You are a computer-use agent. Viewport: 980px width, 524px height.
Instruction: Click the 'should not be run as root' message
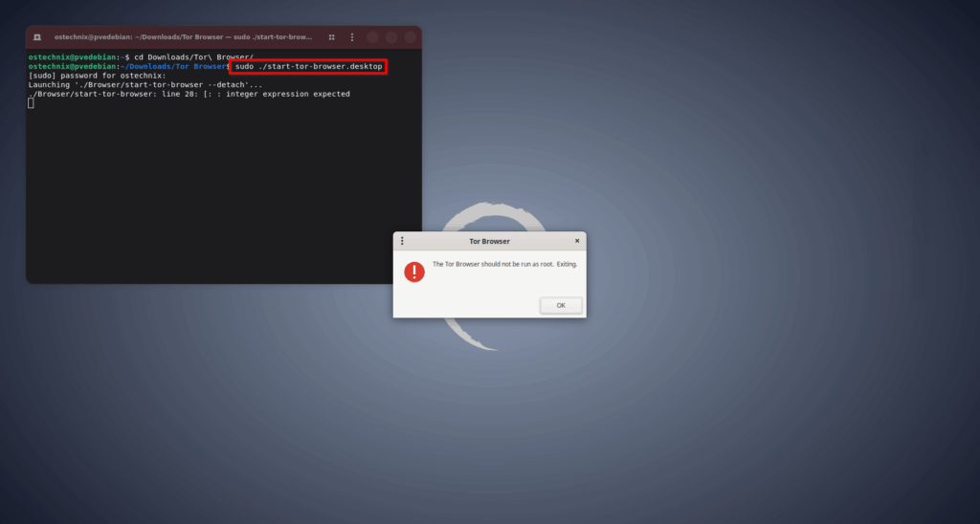pyautogui.click(x=505, y=264)
